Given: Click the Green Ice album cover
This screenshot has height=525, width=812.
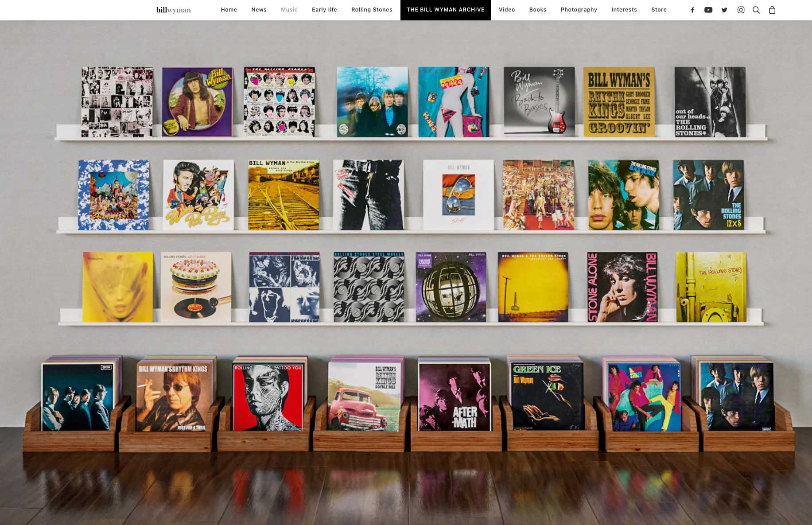Looking at the screenshot, I should (x=548, y=396).
